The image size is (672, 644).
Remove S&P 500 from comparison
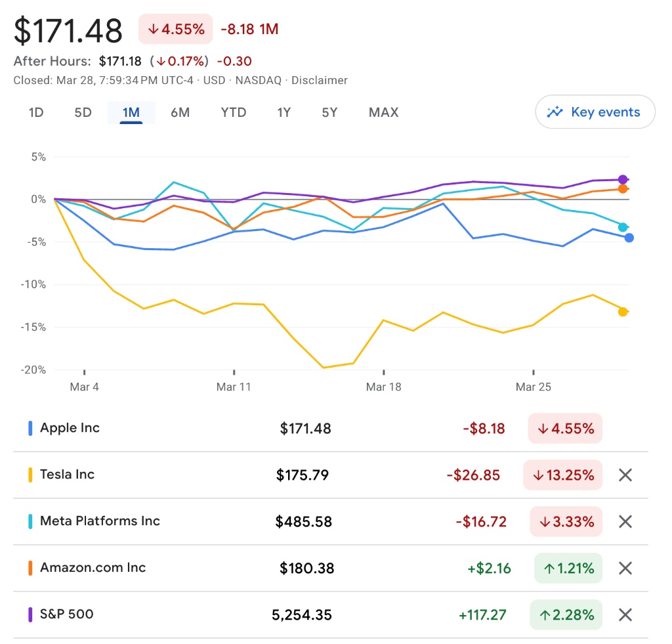[625, 614]
